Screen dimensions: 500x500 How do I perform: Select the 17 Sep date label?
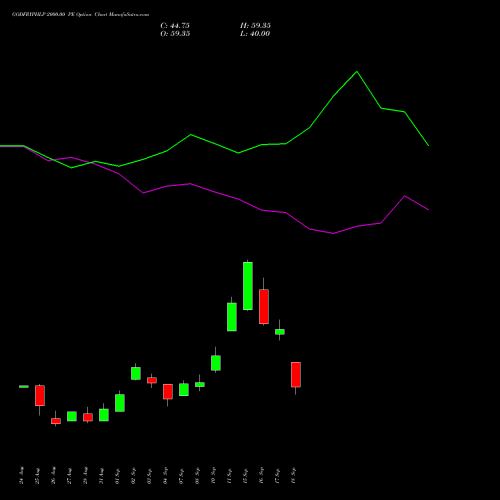click(x=278, y=476)
